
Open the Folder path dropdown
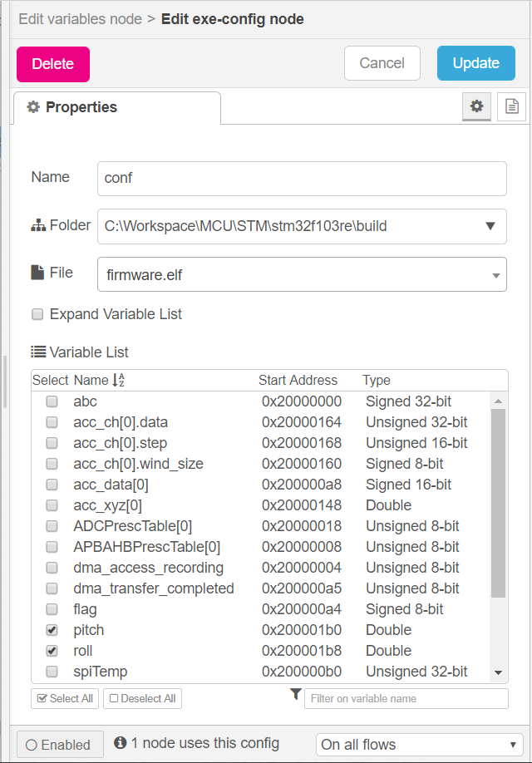pos(490,226)
